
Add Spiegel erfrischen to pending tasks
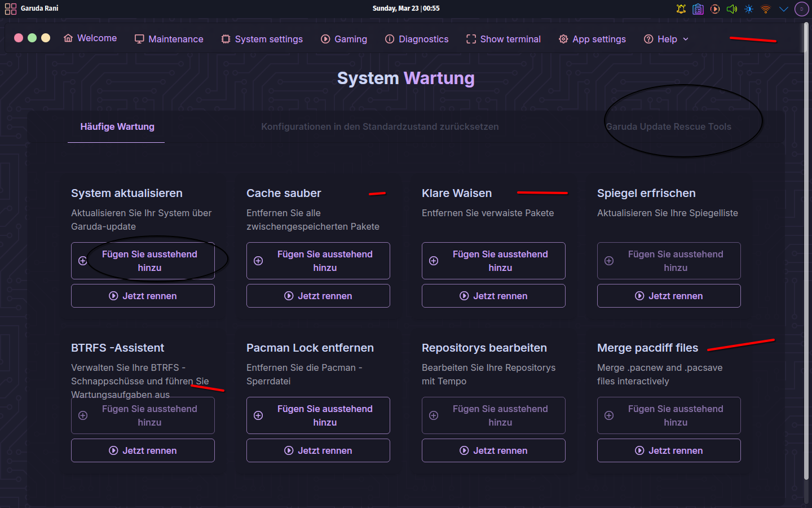(x=669, y=261)
